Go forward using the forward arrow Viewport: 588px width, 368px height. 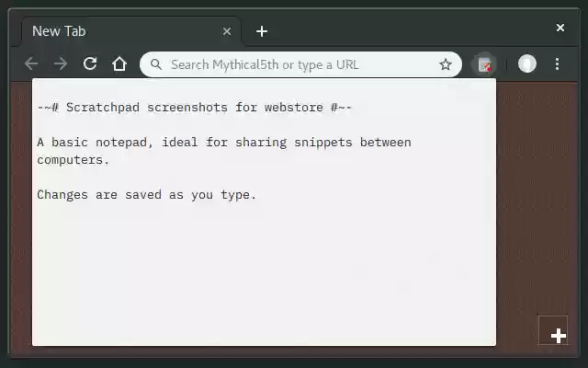(61, 63)
